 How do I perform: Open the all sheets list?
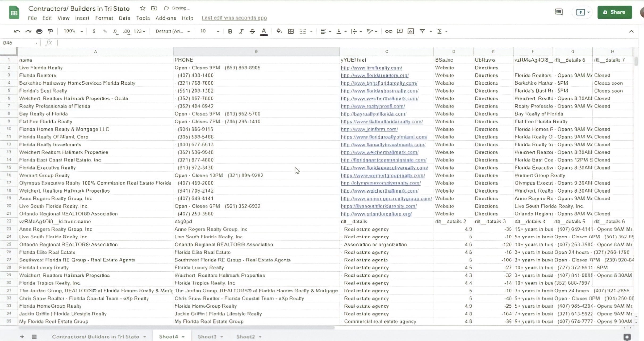(x=34, y=337)
